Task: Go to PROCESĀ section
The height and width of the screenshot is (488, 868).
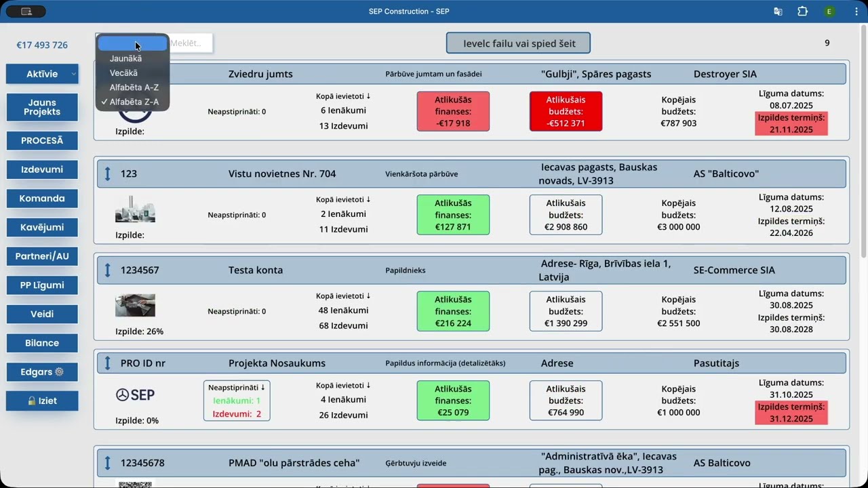Action: 42,140
